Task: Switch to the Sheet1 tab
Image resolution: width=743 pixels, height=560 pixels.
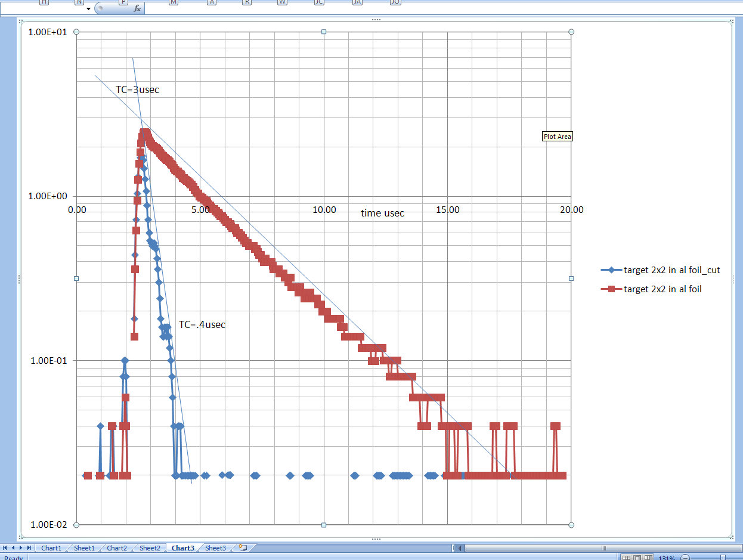Action: click(x=84, y=548)
